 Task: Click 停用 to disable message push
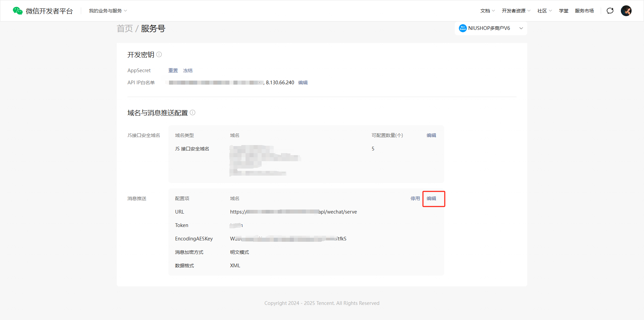(x=415, y=198)
